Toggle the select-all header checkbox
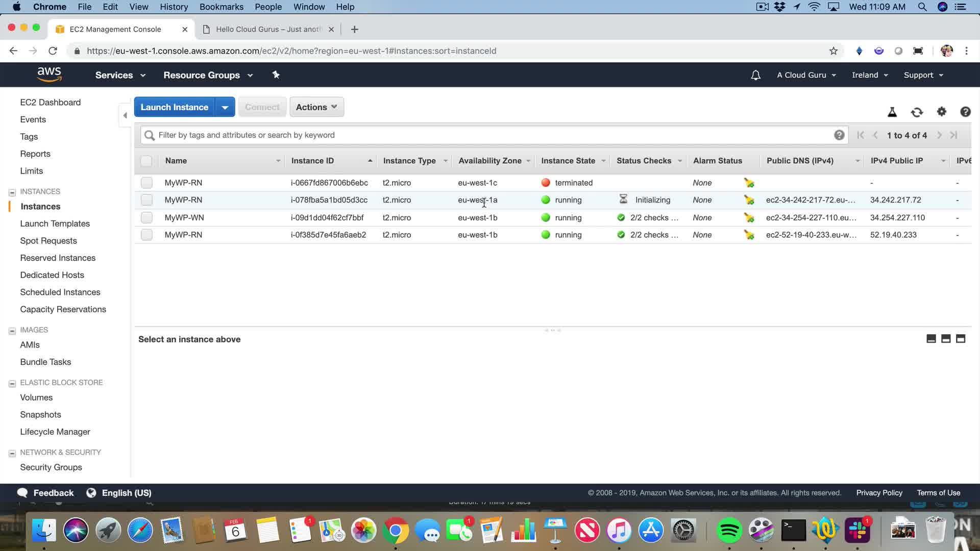Screen dimensions: 980x551 click(146, 161)
